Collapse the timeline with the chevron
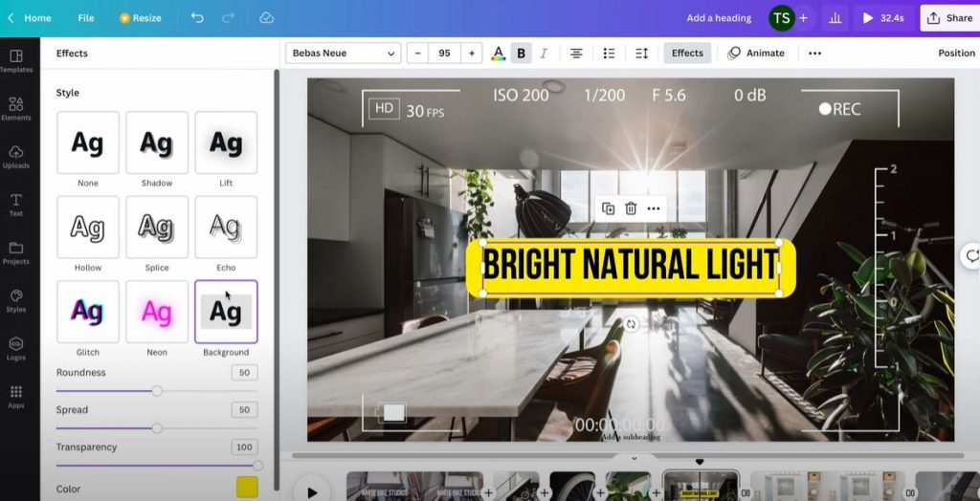Screen dimensions: 980x501 pos(634,459)
